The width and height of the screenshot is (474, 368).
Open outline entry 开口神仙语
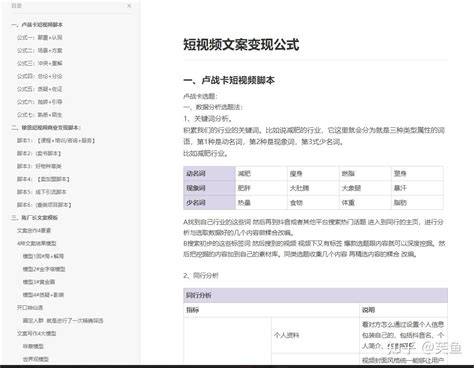click(30, 308)
